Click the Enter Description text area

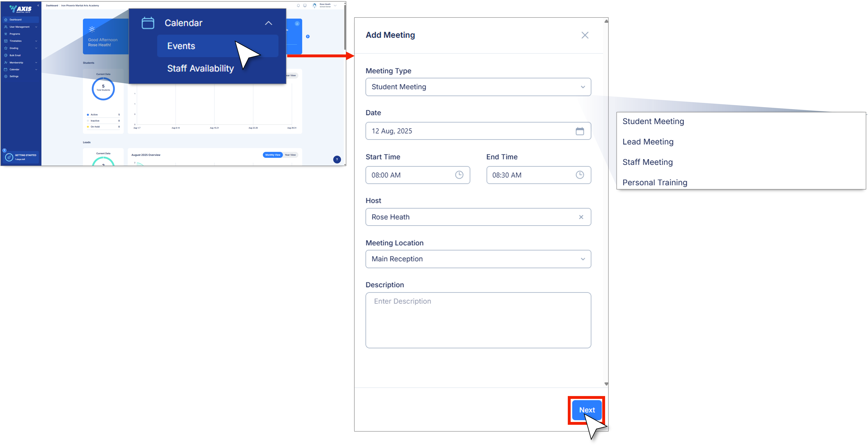(x=478, y=320)
